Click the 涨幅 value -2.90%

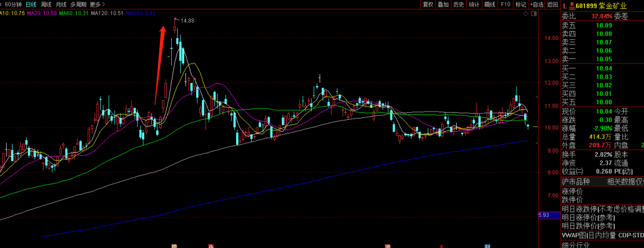click(602, 128)
